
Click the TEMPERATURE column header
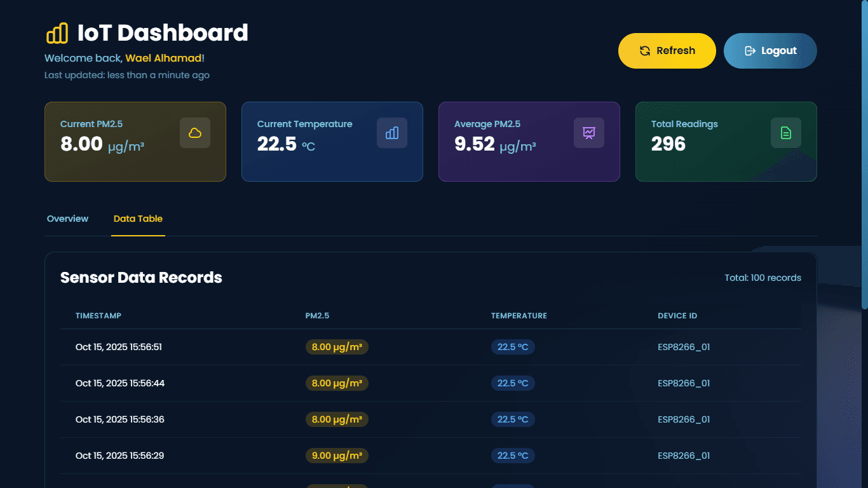tap(519, 316)
